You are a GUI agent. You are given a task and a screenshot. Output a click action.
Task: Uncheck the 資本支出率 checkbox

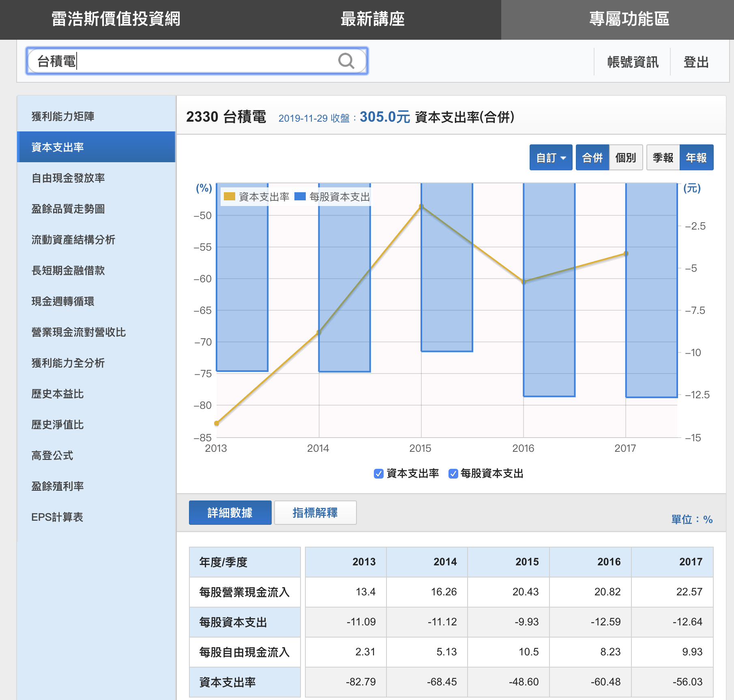coord(378,474)
